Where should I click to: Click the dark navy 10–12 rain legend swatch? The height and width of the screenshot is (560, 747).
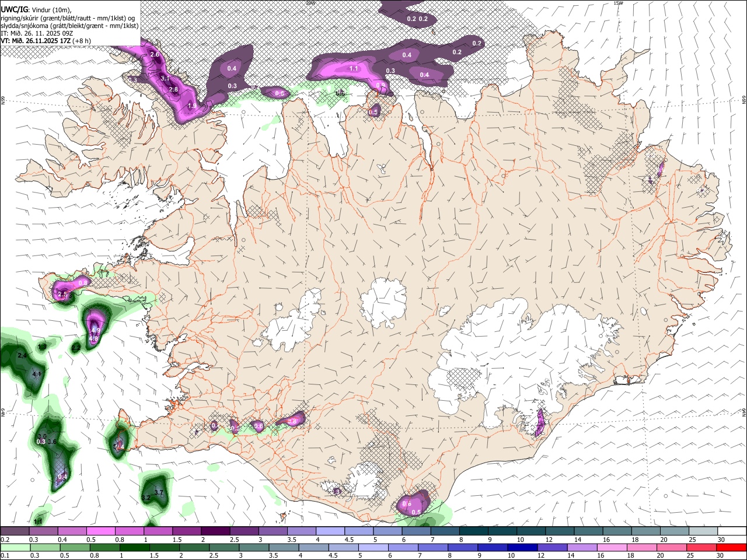[x=522, y=547]
